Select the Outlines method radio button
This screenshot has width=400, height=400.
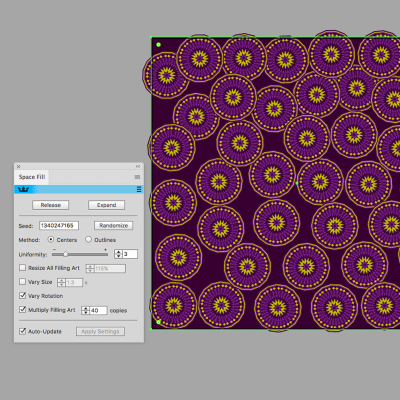[x=88, y=240]
